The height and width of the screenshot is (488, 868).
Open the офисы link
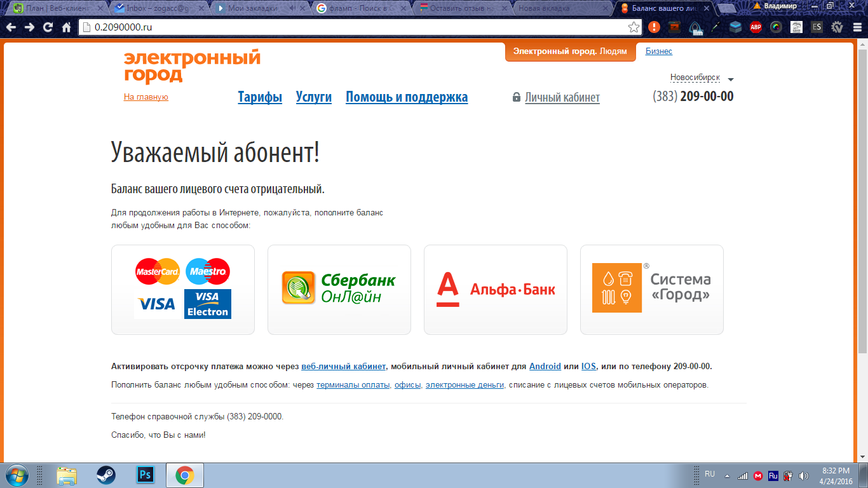pyautogui.click(x=407, y=385)
